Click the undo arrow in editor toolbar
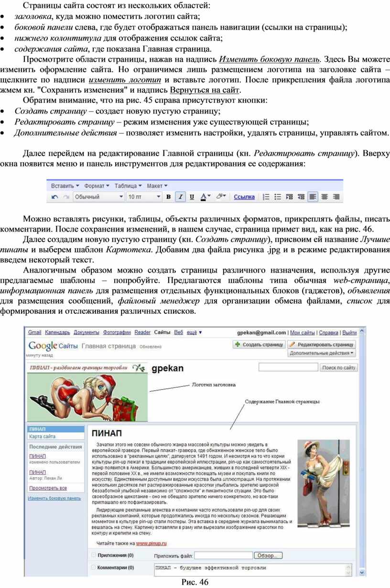390x588 pixels. tap(54, 197)
